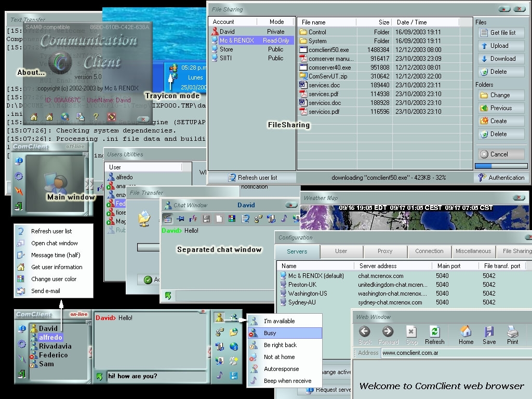532x399 pixels.
Task: Choose Not at home status
Action: coord(285,357)
